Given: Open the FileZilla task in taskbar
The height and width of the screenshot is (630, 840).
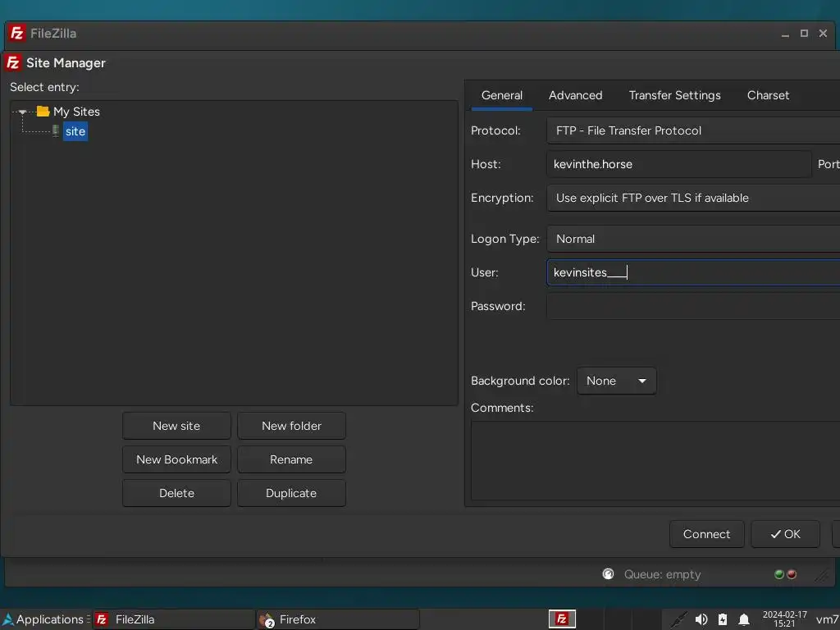Looking at the screenshot, I should tap(173, 619).
